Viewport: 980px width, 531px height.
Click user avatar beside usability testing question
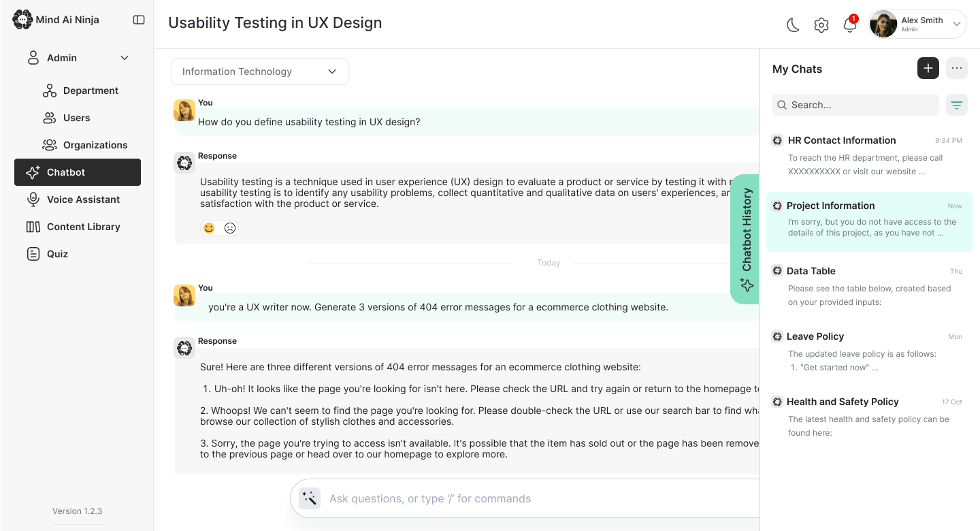coord(184,110)
